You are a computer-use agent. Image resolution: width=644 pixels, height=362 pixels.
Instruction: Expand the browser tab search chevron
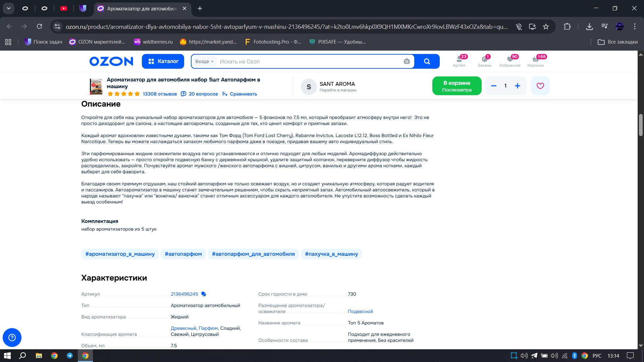(9, 8)
